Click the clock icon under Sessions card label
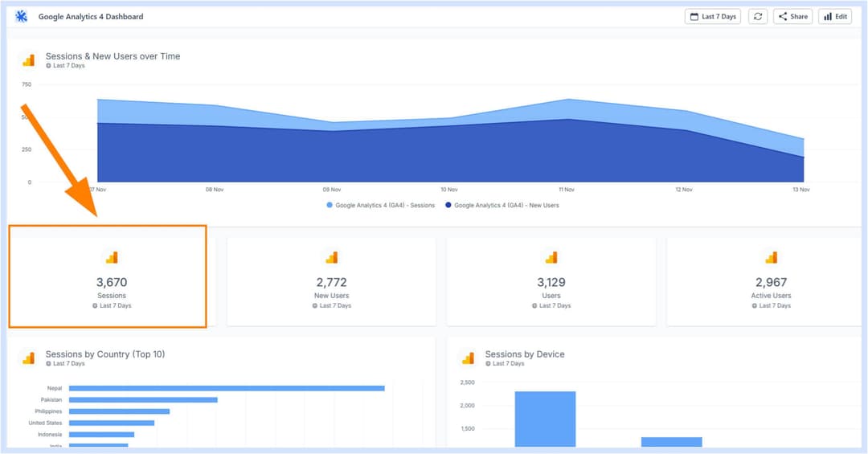This screenshot has width=868, height=454. click(95, 305)
